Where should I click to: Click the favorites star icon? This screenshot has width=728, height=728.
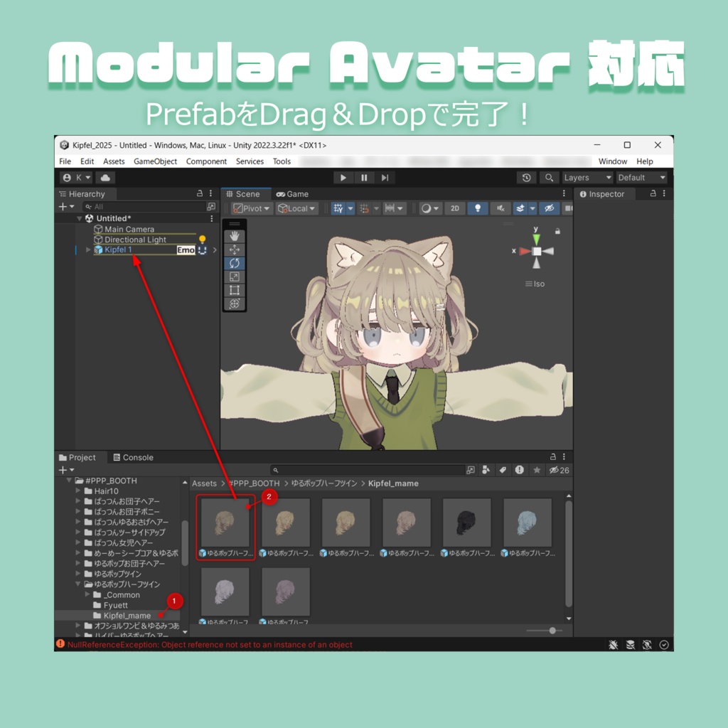537,470
